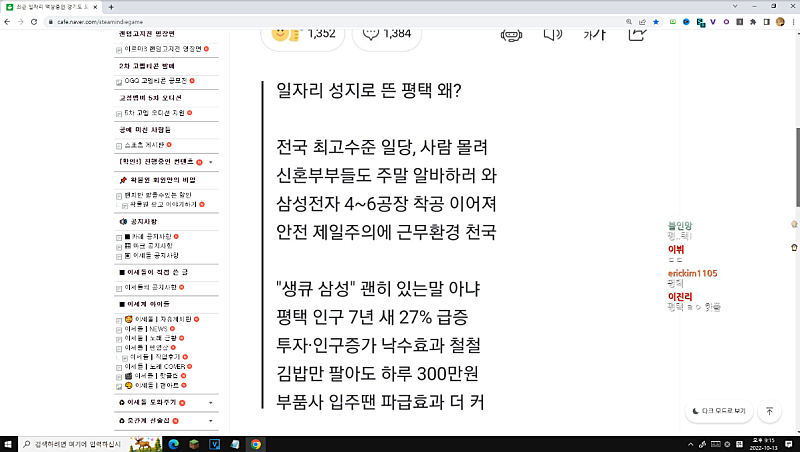The image size is (800, 452).
Task: Open Google Chrome from the taskbar
Action: 256,444
